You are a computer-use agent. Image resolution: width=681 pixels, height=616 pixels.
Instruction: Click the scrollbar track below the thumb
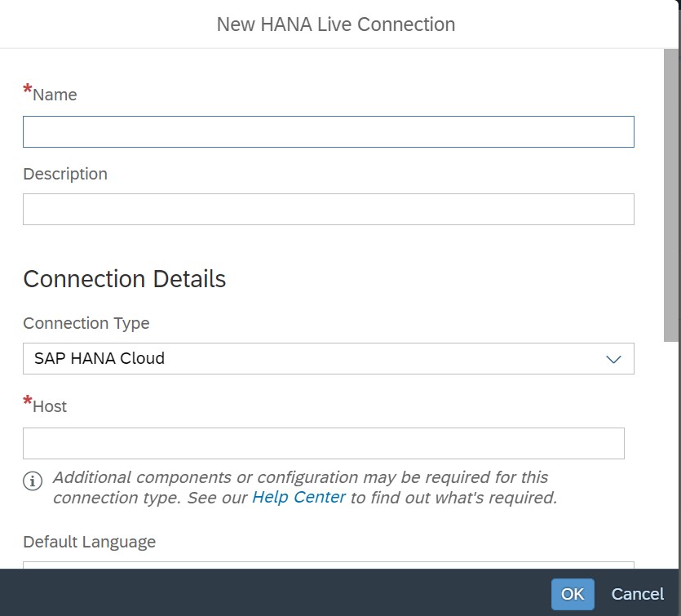(671, 454)
